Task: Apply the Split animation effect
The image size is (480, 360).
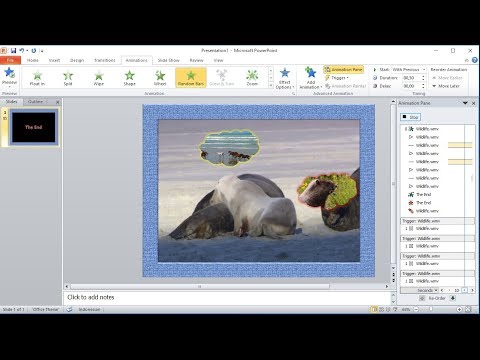Action: [68, 78]
